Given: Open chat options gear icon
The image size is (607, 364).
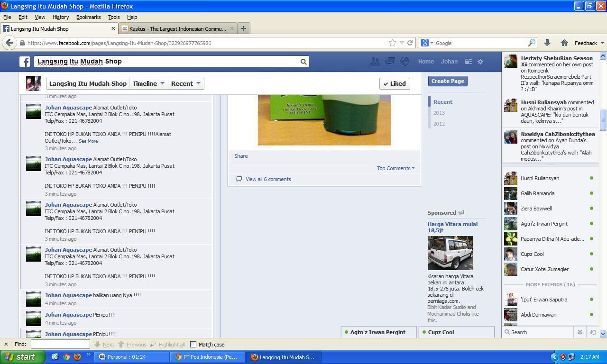Looking at the screenshot, I should (x=579, y=332).
